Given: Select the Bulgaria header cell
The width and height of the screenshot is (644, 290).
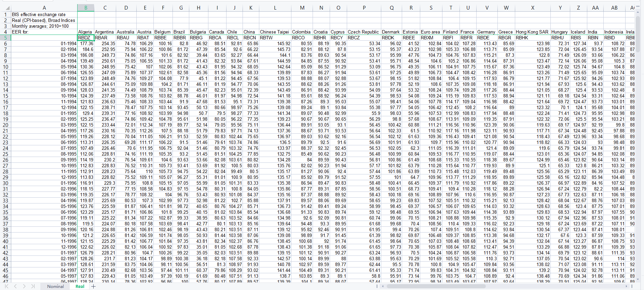Looking at the screenshot, I should pos(198,32).
